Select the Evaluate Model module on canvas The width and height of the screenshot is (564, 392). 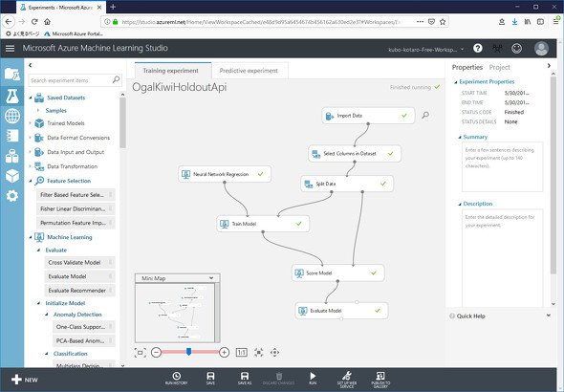click(x=341, y=311)
